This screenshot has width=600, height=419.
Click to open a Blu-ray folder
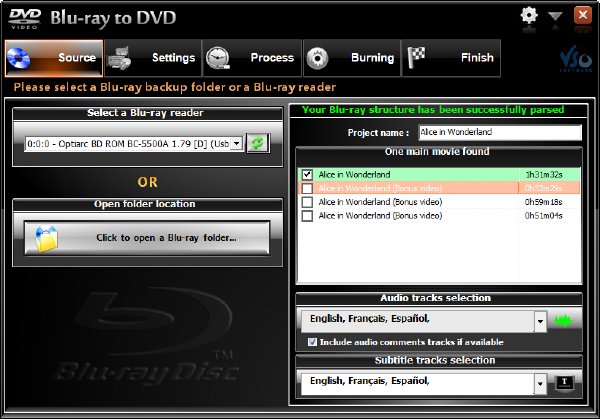147,238
